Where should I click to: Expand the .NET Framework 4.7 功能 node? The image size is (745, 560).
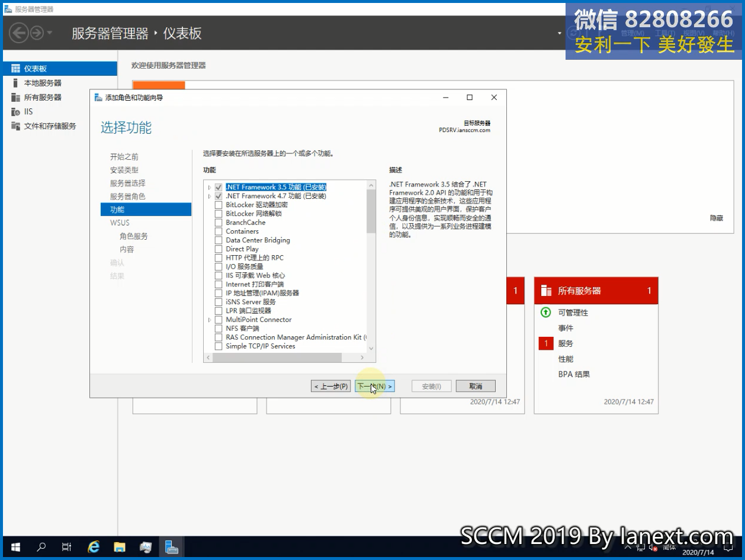point(209,196)
